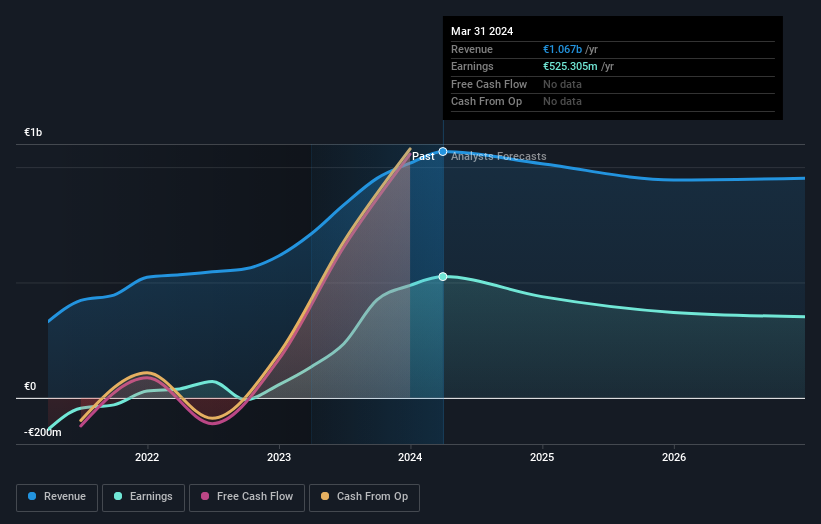The width and height of the screenshot is (821, 524).
Task: Click the €1b y-axis label
Action: [x=33, y=132]
